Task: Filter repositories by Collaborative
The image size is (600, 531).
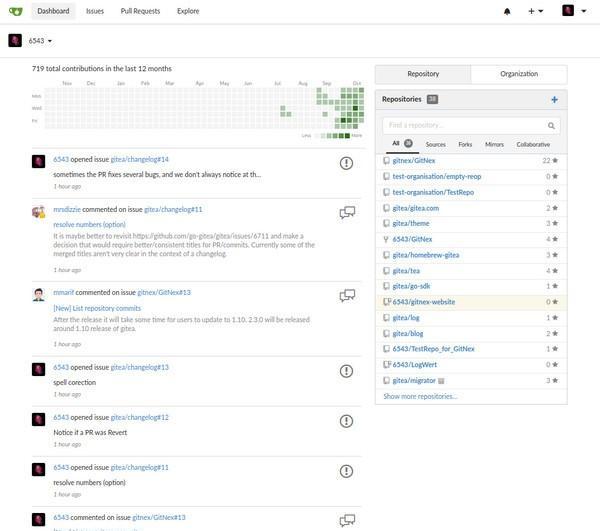Action: point(533,144)
